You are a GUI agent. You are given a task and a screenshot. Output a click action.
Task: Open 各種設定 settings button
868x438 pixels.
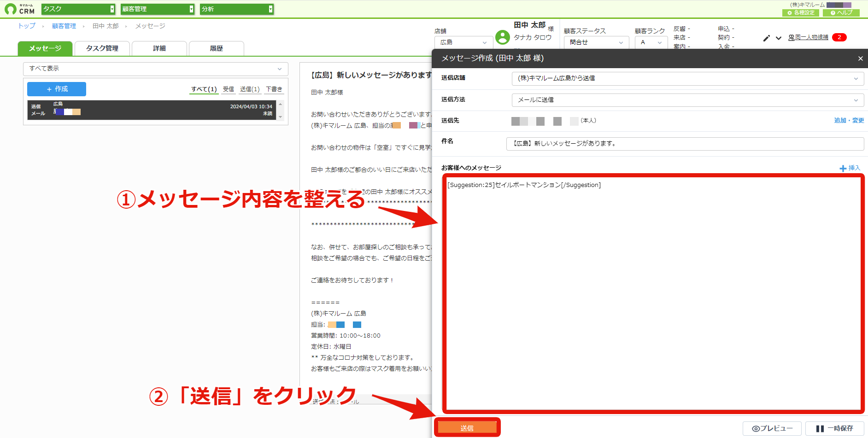(x=801, y=13)
